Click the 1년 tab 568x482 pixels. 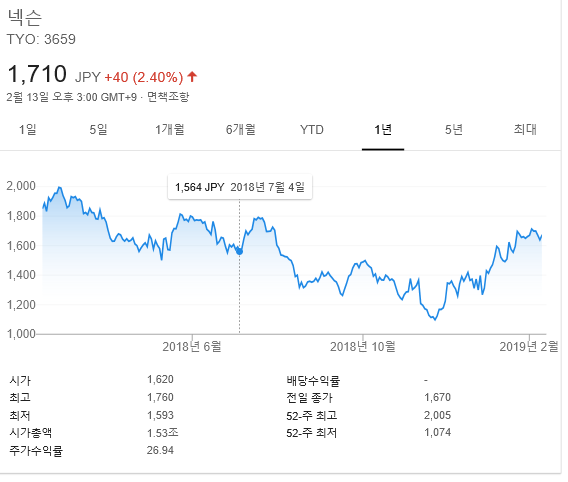[x=383, y=130]
